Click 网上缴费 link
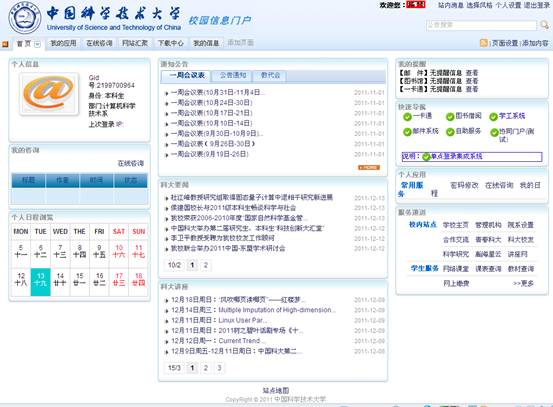This screenshot has width=553, height=407. (456, 283)
